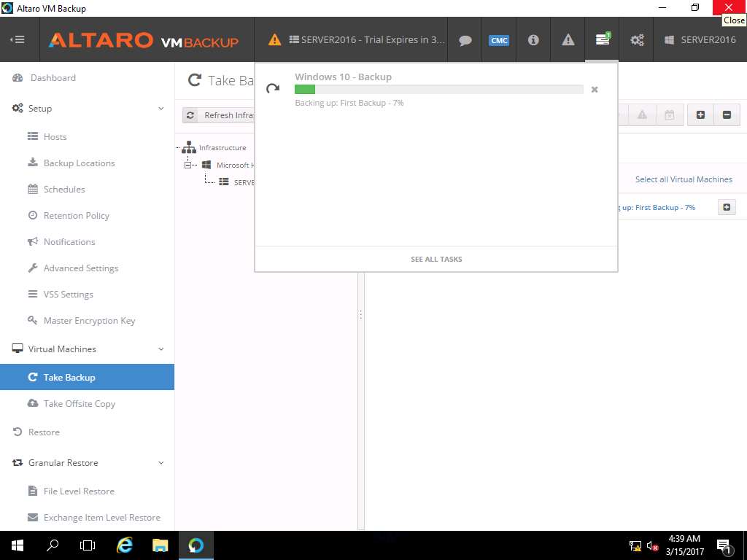
Task: Click the SERVER2016 host button in header
Action: pos(700,39)
